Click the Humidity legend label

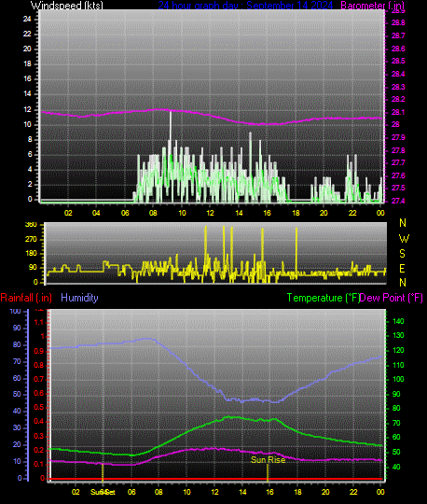[x=79, y=298]
